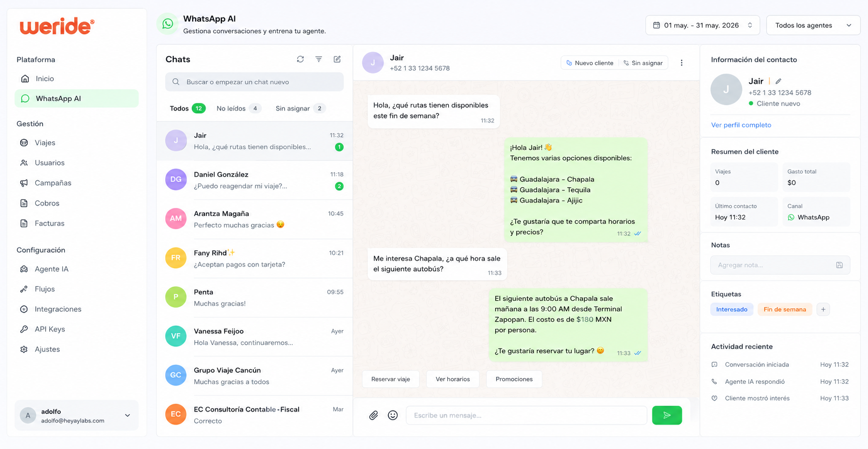Image resolution: width=868 pixels, height=449 pixels.
Task: Edit contact name pencil icon
Action: (778, 81)
